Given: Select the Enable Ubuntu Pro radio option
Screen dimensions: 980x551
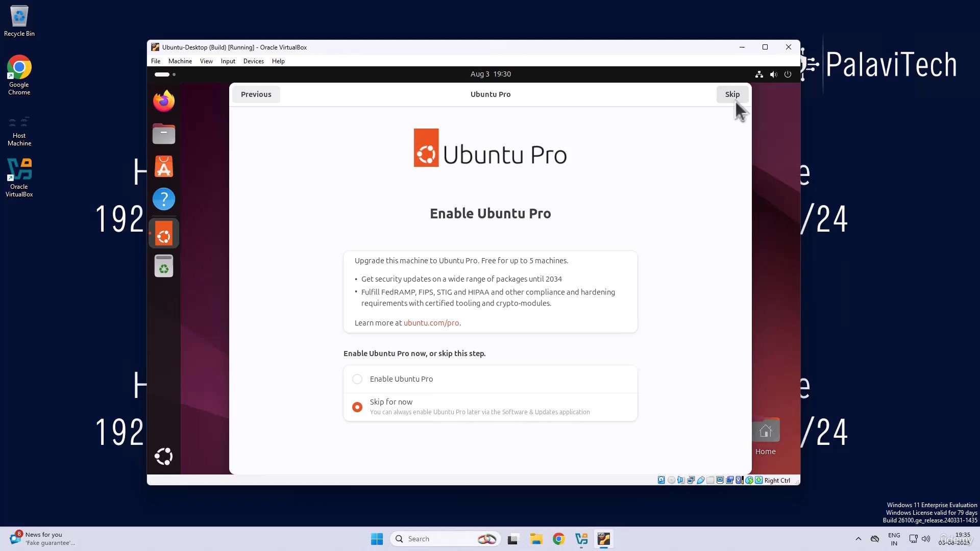Looking at the screenshot, I should click(357, 379).
